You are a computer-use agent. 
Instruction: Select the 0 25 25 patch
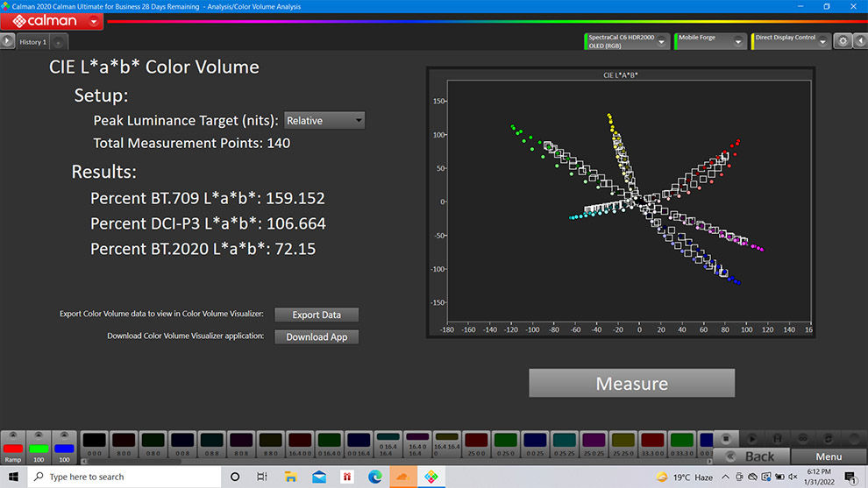click(564, 444)
